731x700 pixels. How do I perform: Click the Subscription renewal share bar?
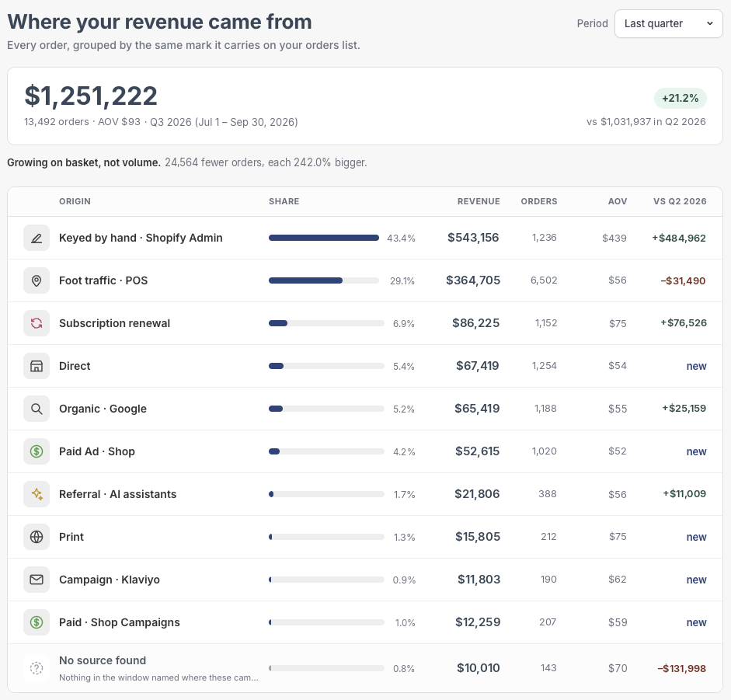(x=326, y=323)
